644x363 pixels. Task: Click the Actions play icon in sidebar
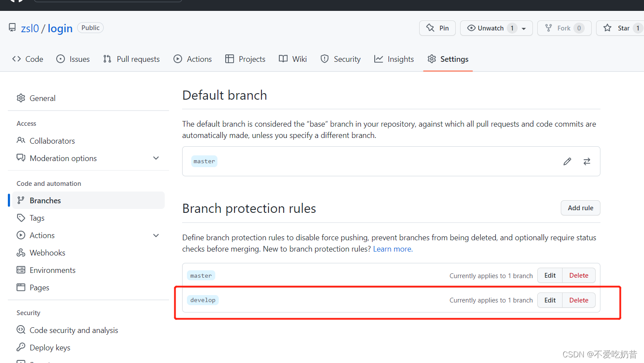click(21, 235)
